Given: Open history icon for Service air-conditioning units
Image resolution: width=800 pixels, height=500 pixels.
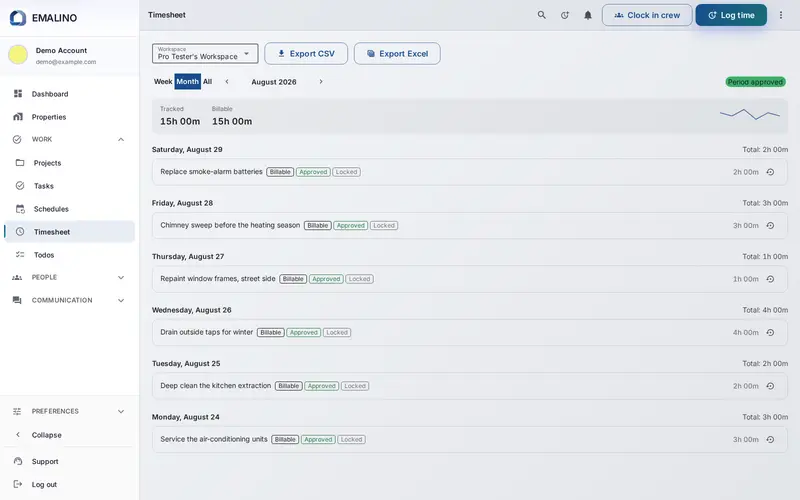Looking at the screenshot, I should coord(770,439).
